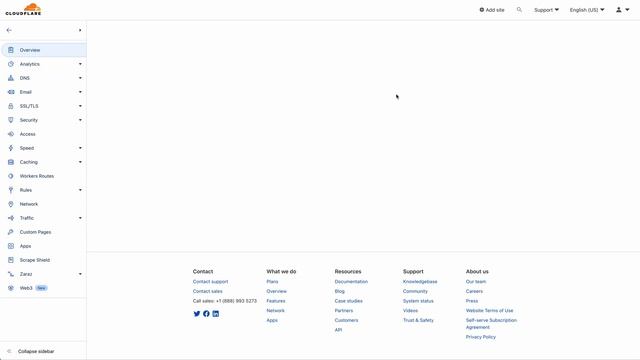Click the Workers Routes icon
This screenshot has width=640, height=360.
11,176
